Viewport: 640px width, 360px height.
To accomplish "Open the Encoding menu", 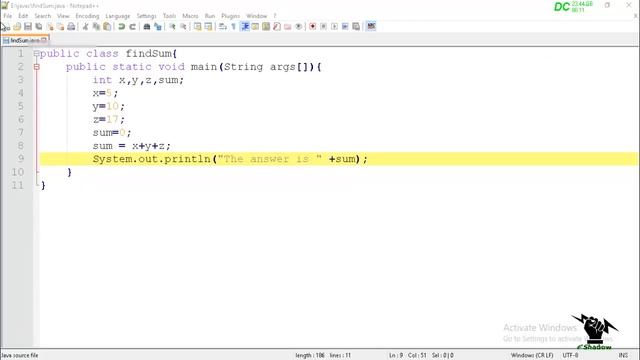I will (87, 16).
